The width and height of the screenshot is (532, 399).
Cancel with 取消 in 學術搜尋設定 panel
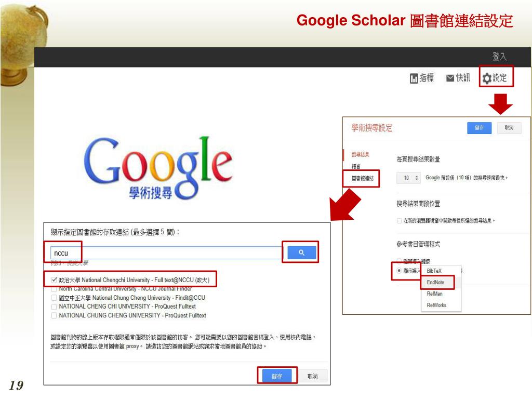509,128
